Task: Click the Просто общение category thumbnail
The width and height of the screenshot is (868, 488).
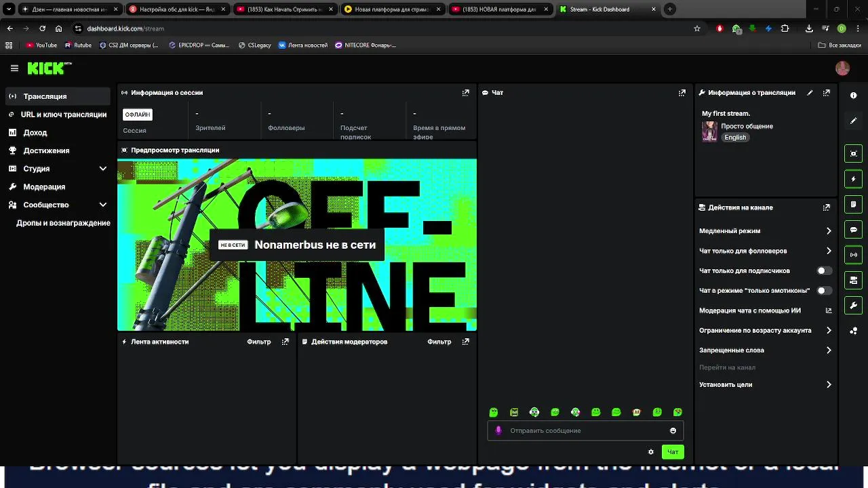Action: 709,131
